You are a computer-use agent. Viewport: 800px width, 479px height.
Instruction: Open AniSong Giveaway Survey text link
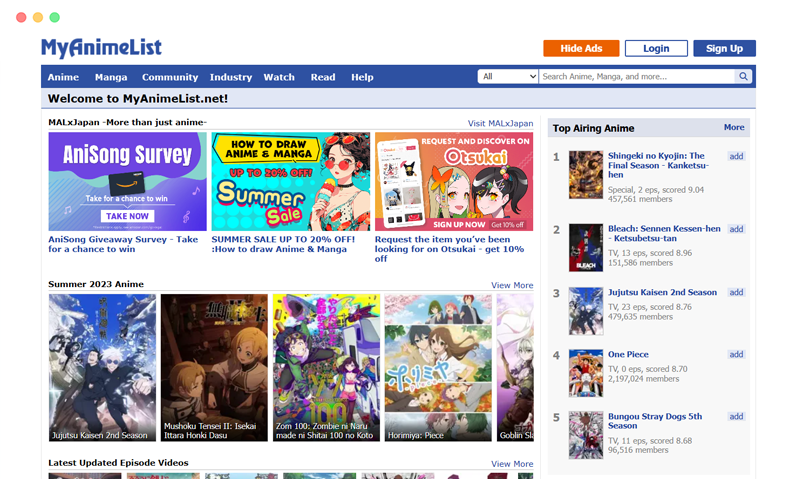click(x=123, y=244)
